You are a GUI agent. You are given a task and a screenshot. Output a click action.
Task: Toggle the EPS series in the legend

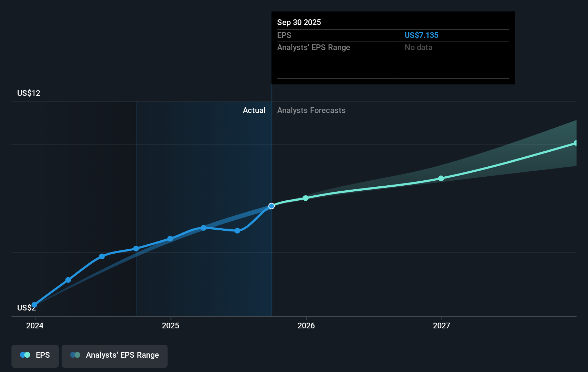click(35, 356)
